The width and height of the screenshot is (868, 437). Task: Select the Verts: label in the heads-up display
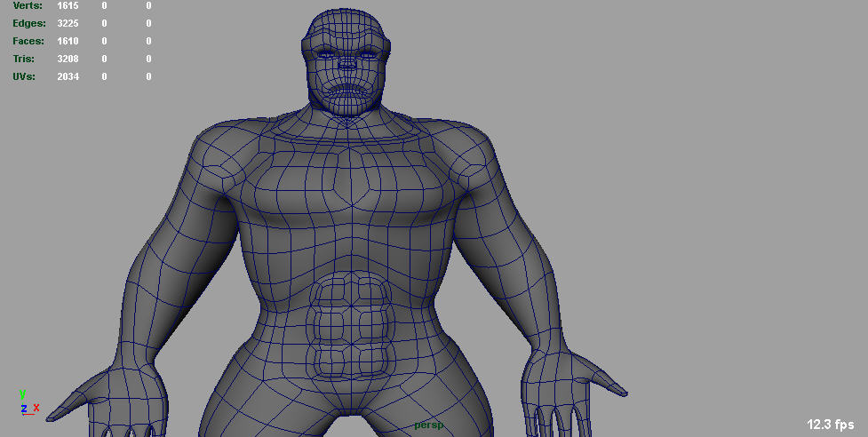pos(28,5)
